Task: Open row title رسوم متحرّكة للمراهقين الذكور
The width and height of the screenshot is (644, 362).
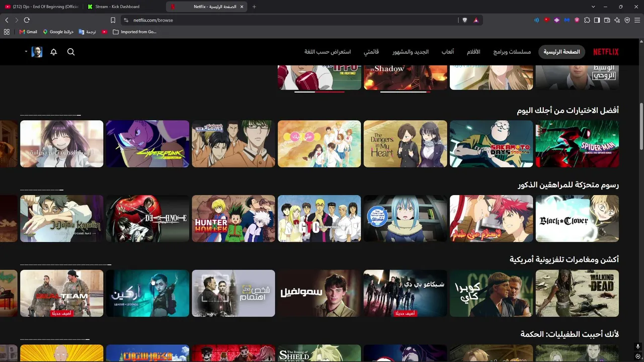Action: click(x=569, y=185)
